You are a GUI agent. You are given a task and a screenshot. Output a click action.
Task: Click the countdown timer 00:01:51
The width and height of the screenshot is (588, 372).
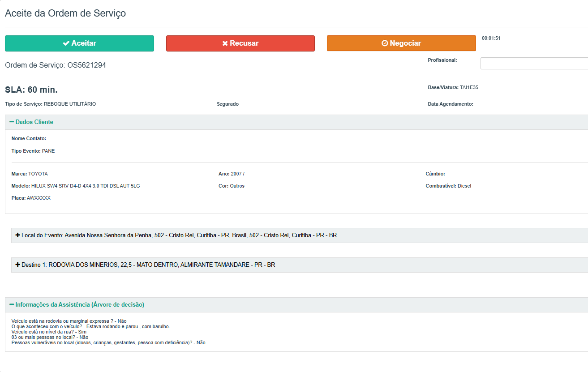tap(491, 38)
